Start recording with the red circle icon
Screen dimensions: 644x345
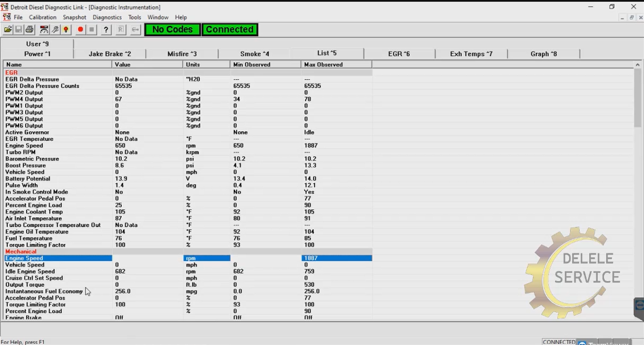(81, 29)
